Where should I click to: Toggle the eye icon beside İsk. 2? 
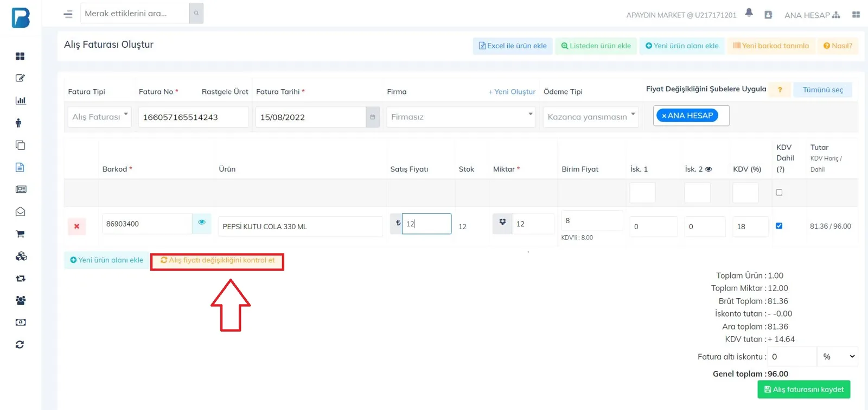click(708, 169)
